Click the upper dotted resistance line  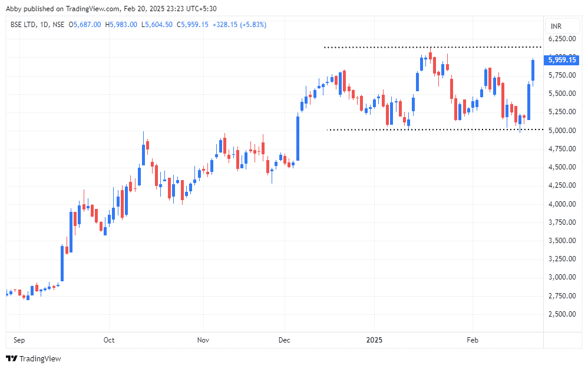[x=432, y=47]
